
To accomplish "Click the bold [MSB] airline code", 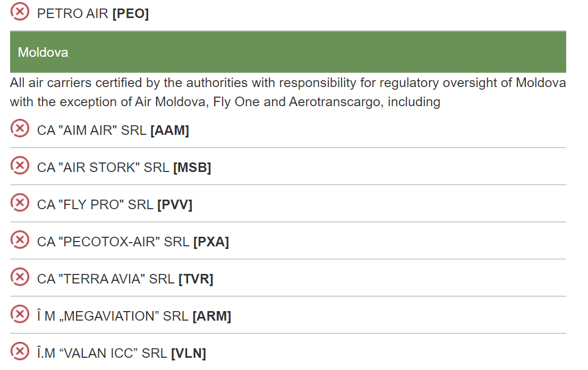I will click(x=192, y=168).
